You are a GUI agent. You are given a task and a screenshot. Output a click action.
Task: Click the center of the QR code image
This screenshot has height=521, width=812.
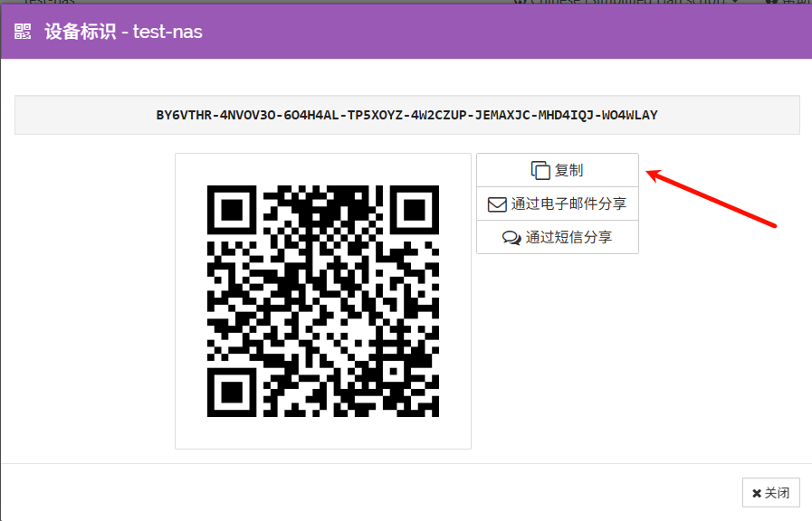coord(323,301)
